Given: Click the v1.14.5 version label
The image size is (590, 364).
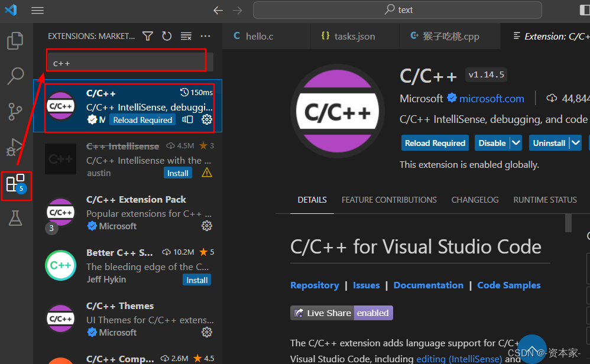Looking at the screenshot, I should click(486, 75).
